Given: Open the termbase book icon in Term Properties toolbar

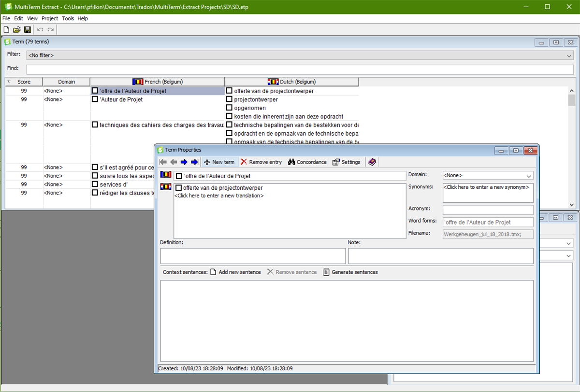Looking at the screenshot, I should click(372, 162).
